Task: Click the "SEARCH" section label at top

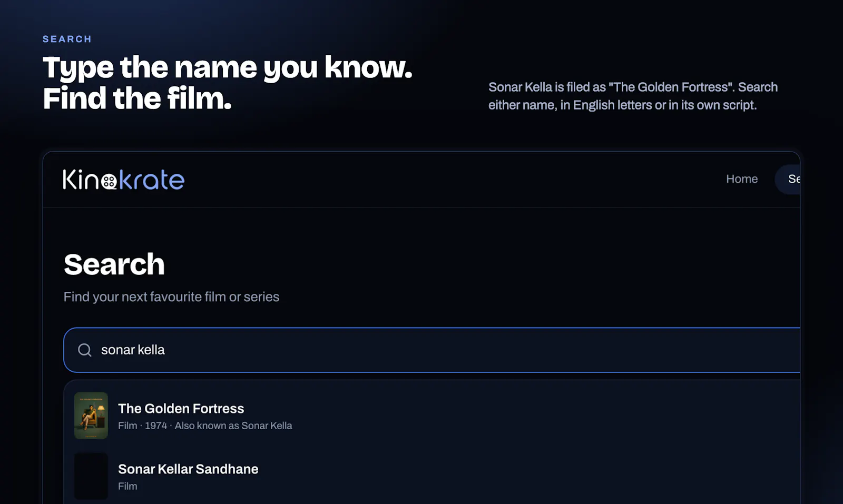Action: click(67, 39)
